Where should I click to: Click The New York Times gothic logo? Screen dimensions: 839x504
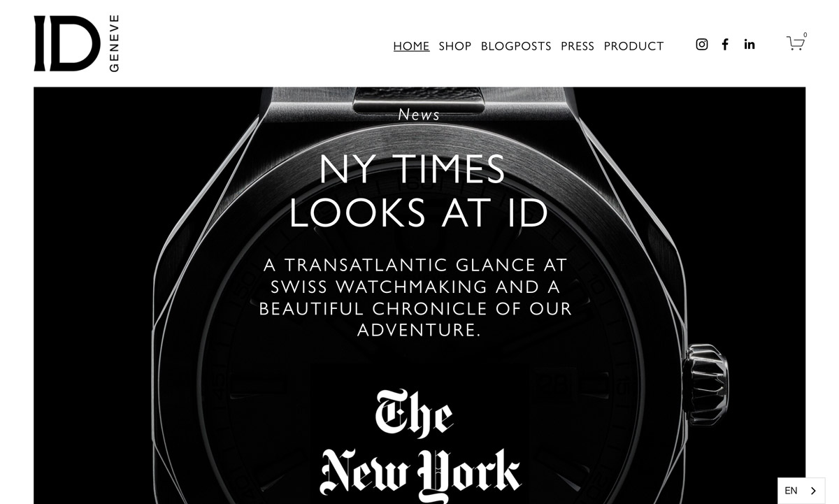pos(419,445)
